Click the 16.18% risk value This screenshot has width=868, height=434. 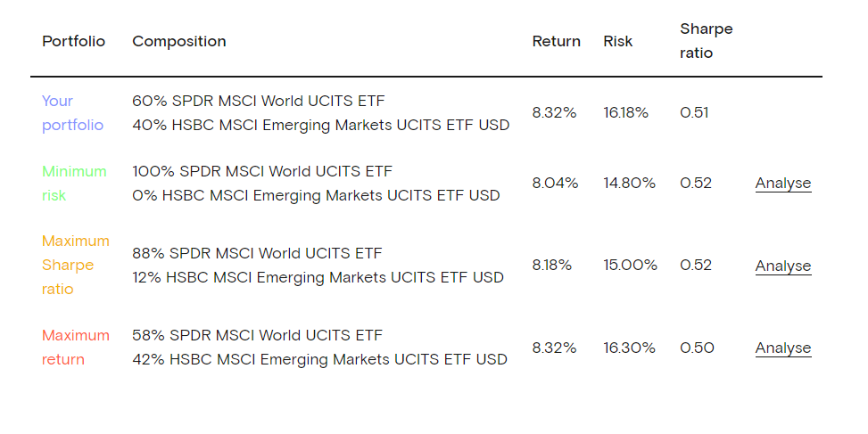625,113
